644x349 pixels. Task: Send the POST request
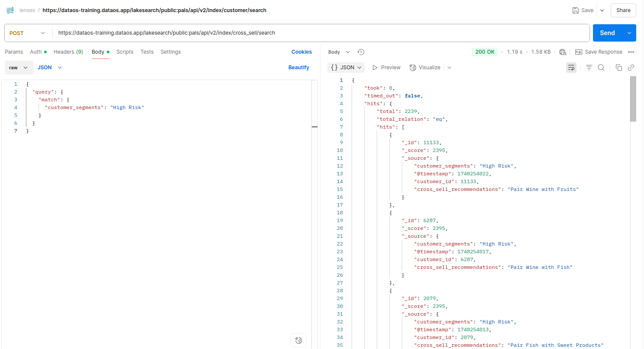click(607, 33)
